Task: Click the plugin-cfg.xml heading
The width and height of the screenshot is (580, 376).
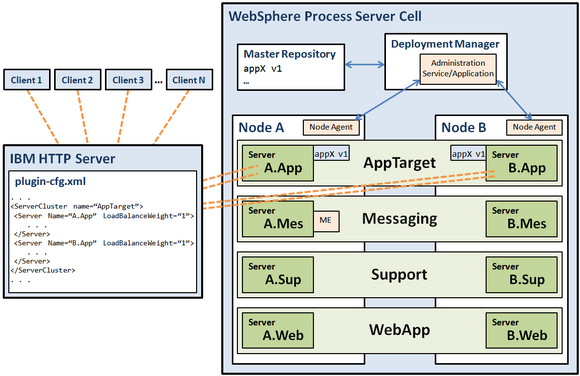Action: tap(50, 181)
